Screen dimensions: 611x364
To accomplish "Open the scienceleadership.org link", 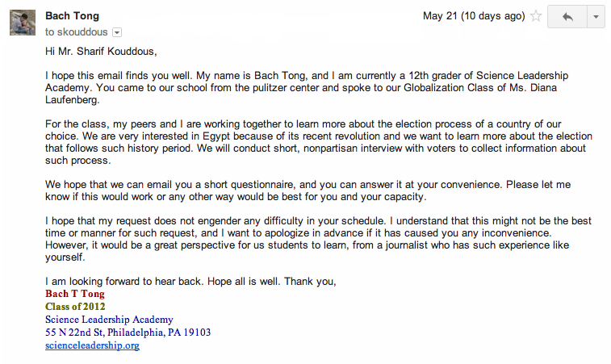I will 92,345.
